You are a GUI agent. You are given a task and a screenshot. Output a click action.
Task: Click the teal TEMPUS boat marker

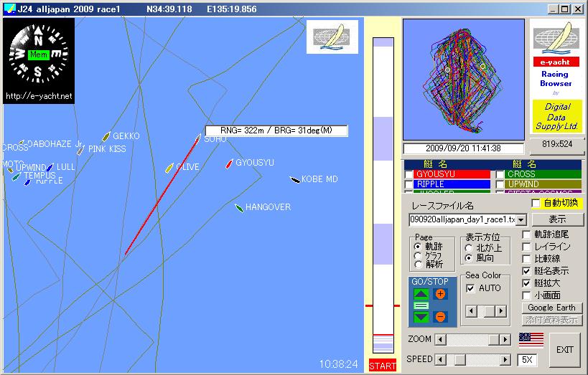coord(16,176)
